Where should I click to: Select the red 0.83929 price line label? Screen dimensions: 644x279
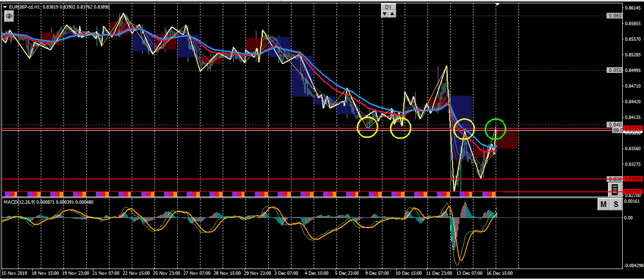[x=634, y=128]
